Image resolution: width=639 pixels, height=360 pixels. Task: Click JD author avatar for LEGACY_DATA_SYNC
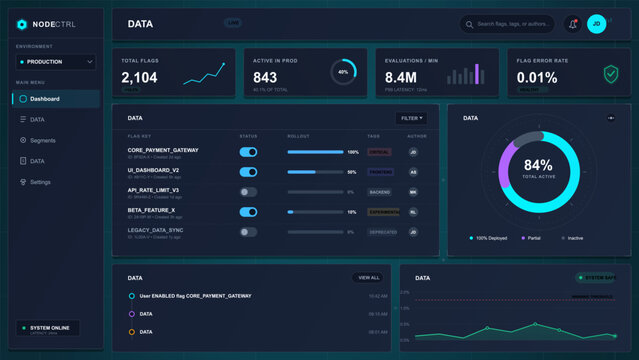tap(413, 232)
